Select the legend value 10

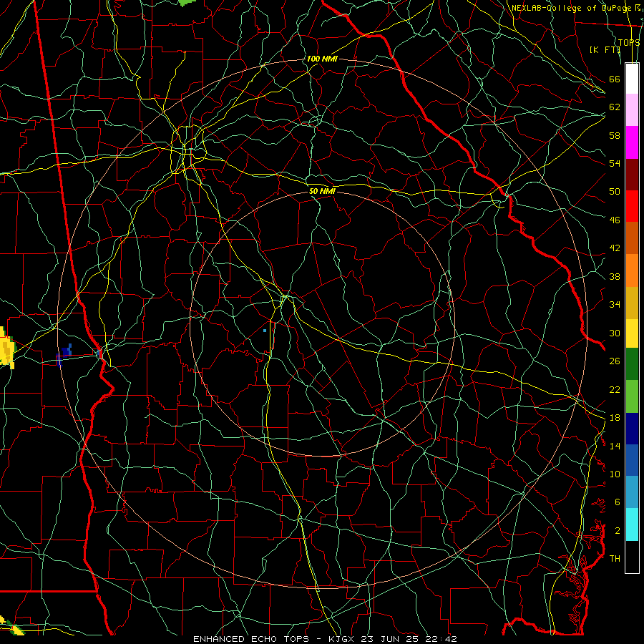615,474
